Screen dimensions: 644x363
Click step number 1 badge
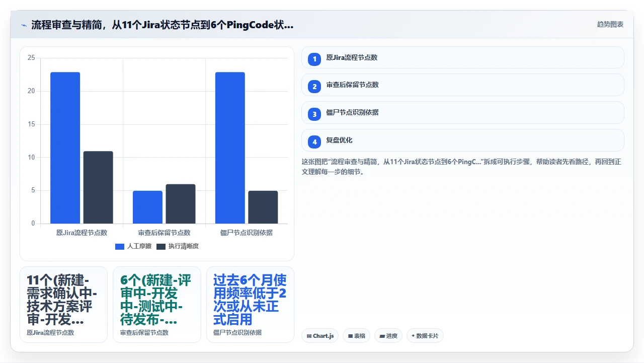[x=314, y=59]
